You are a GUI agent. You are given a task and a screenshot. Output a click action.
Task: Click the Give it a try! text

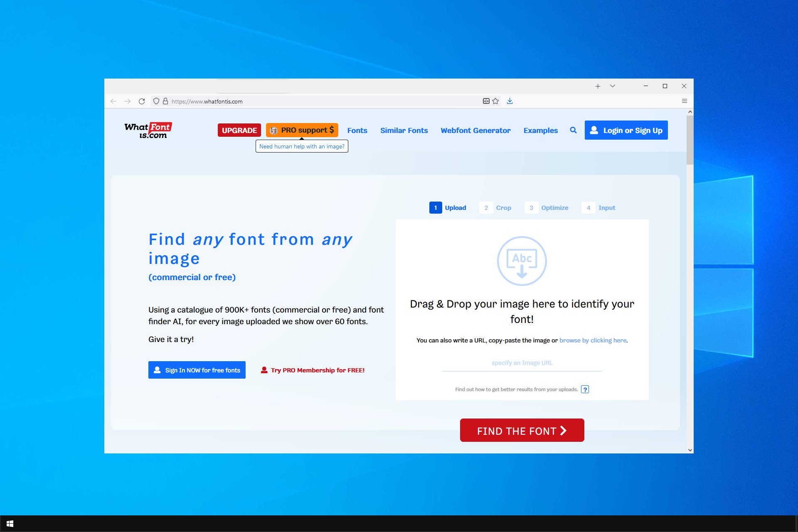[171, 339]
